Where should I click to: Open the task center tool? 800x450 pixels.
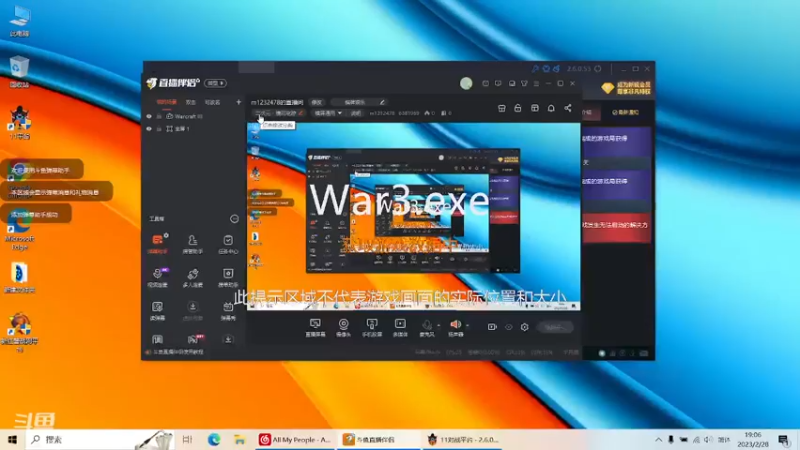pyautogui.click(x=228, y=243)
